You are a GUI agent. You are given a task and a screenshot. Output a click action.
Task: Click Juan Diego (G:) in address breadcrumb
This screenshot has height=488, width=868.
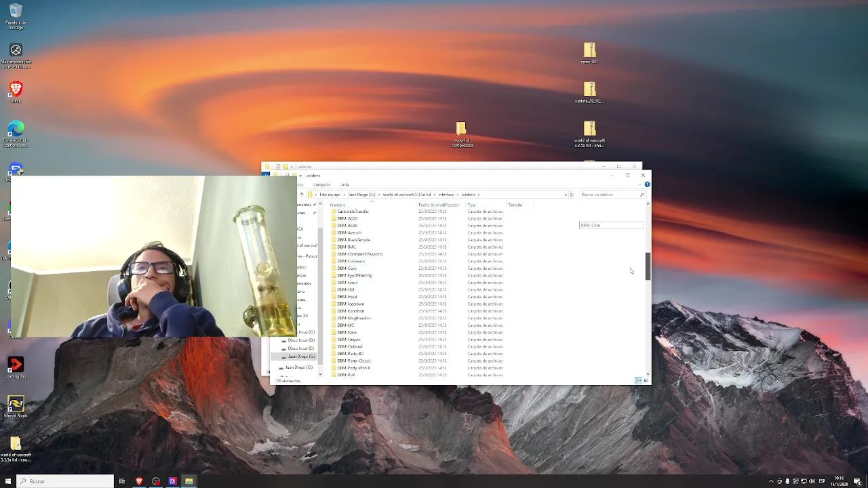point(361,195)
